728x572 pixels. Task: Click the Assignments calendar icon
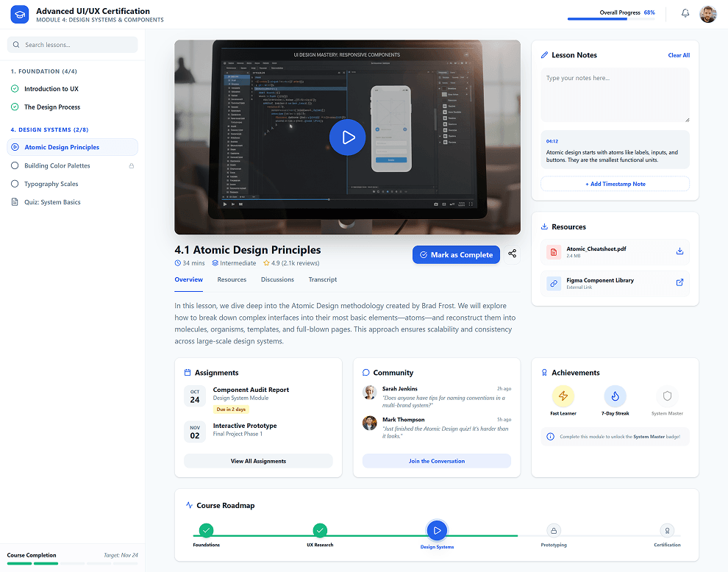(x=188, y=372)
